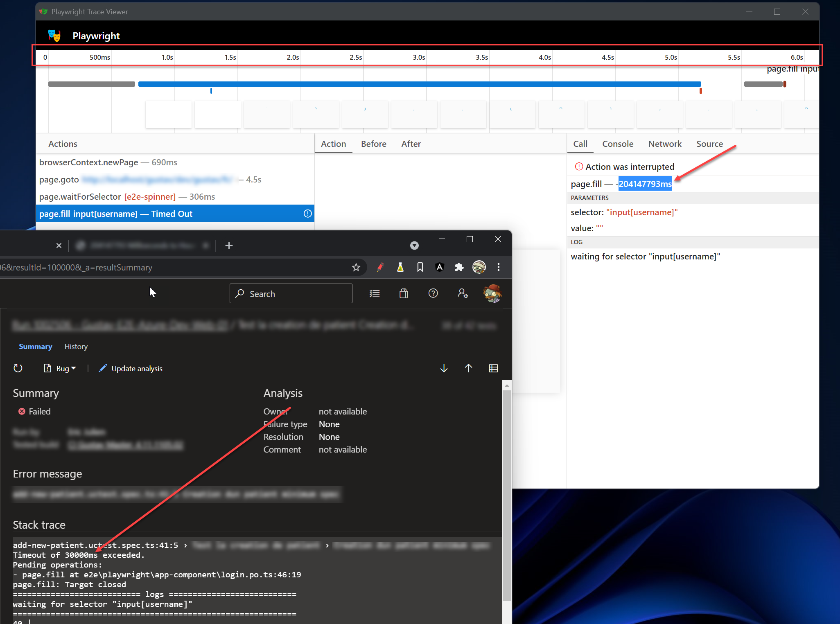Switch to the Before tab
Image resolution: width=840 pixels, height=624 pixels.
pyautogui.click(x=373, y=144)
